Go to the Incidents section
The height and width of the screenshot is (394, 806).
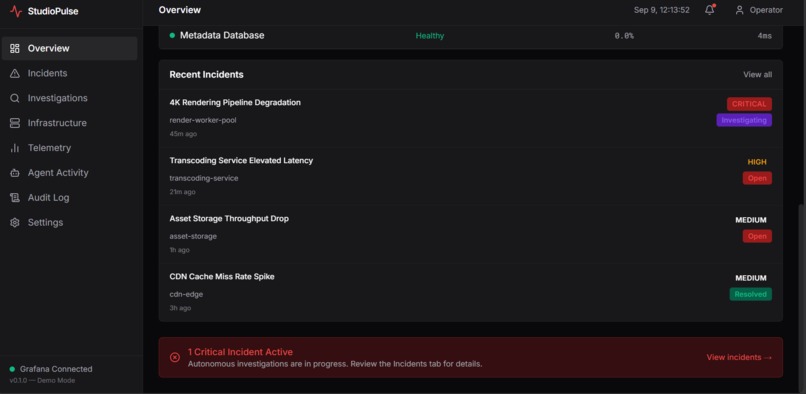(69, 73)
